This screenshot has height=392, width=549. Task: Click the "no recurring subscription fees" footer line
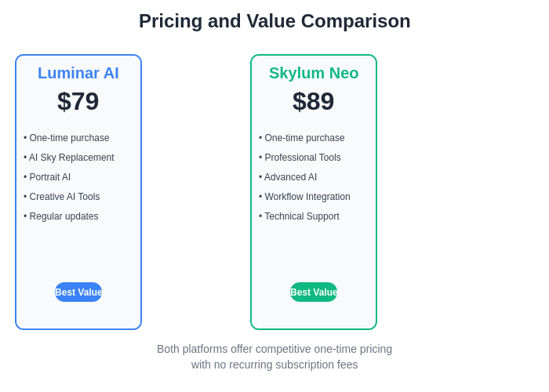274,365
